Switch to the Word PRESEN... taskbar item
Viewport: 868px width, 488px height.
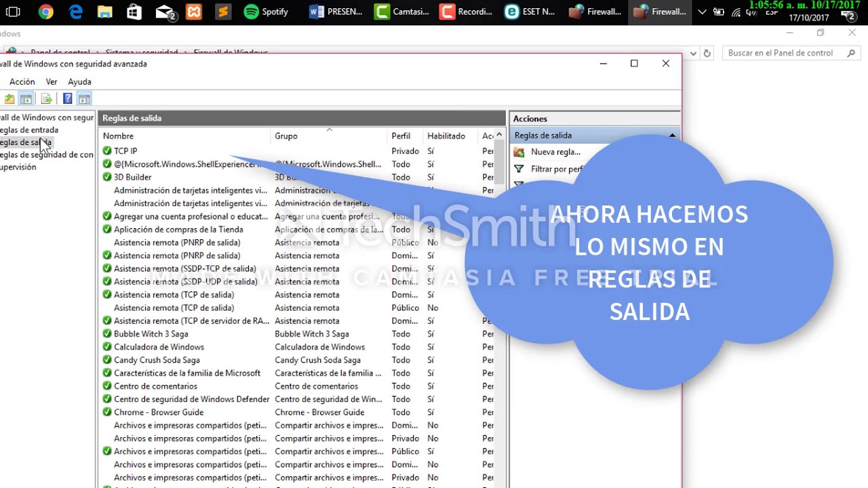click(335, 12)
